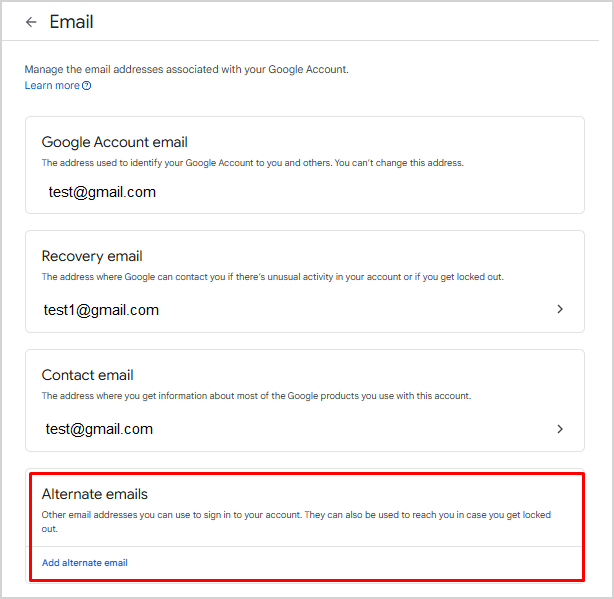Click the 'Manage the email addresses' intro text
Image resolution: width=614 pixels, height=599 pixels.
pyautogui.click(x=187, y=70)
